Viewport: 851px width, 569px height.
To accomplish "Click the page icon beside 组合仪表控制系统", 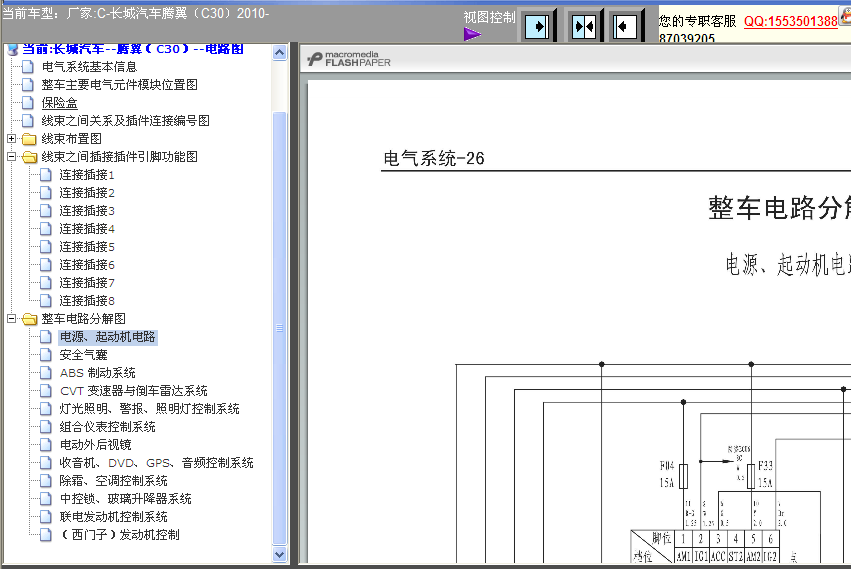I will (x=46, y=427).
